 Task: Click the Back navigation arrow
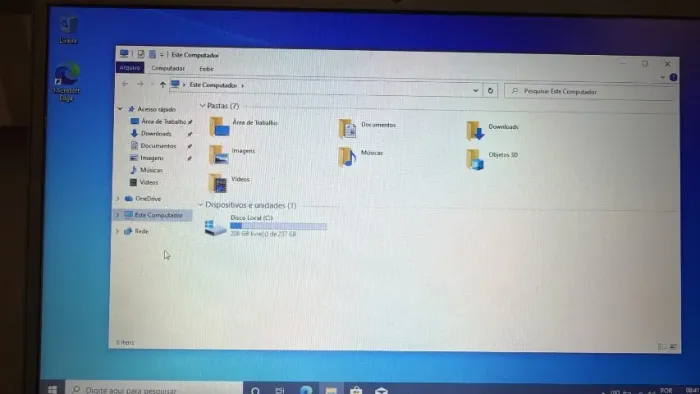125,84
